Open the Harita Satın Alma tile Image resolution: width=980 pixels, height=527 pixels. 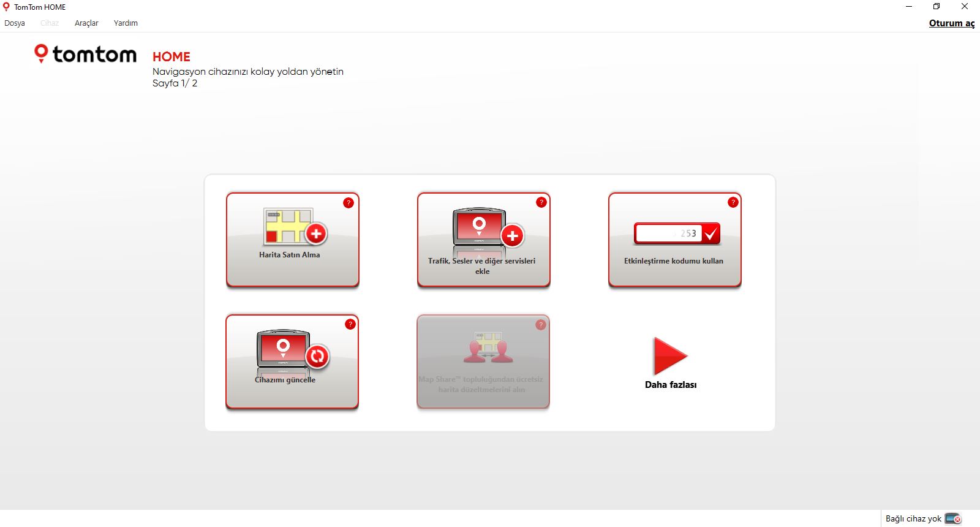click(293, 240)
